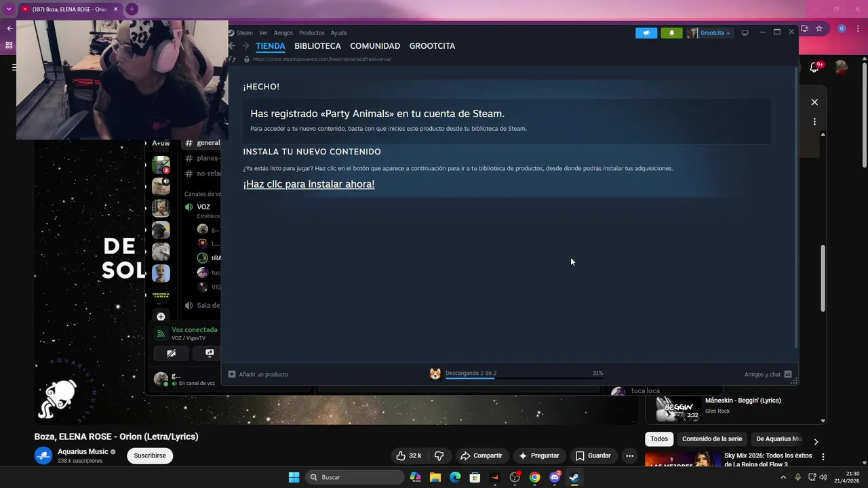Open the Windows Start menu

point(294,477)
